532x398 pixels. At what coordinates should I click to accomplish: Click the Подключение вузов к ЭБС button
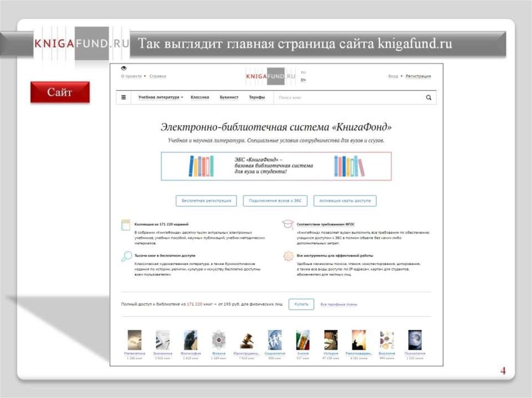coord(275,201)
